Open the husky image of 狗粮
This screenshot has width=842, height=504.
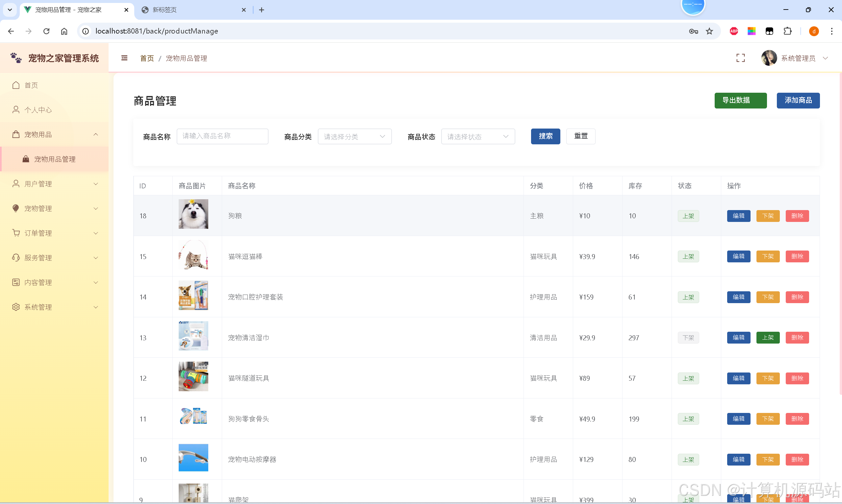coord(193,214)
